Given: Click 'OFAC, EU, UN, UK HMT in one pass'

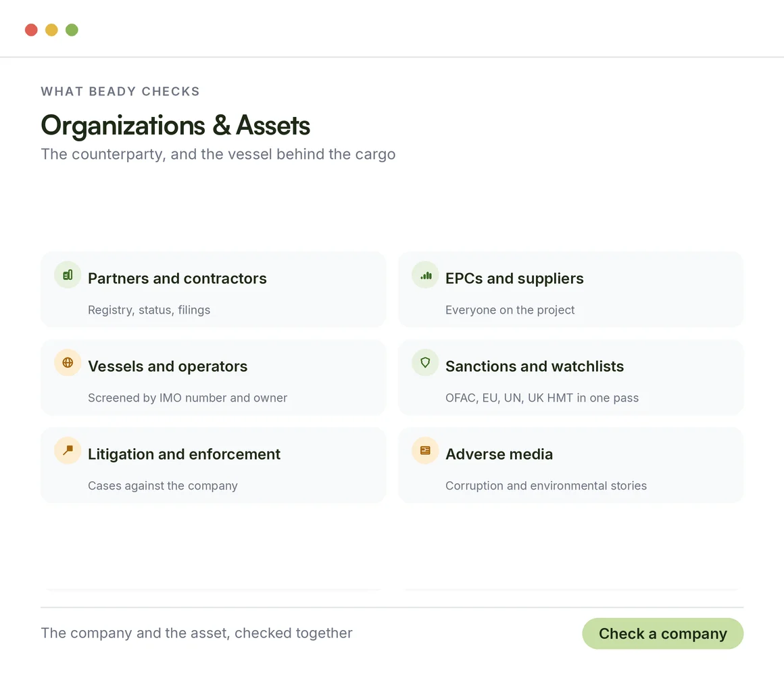Looking at the screenshot, I should coord(542,398).
